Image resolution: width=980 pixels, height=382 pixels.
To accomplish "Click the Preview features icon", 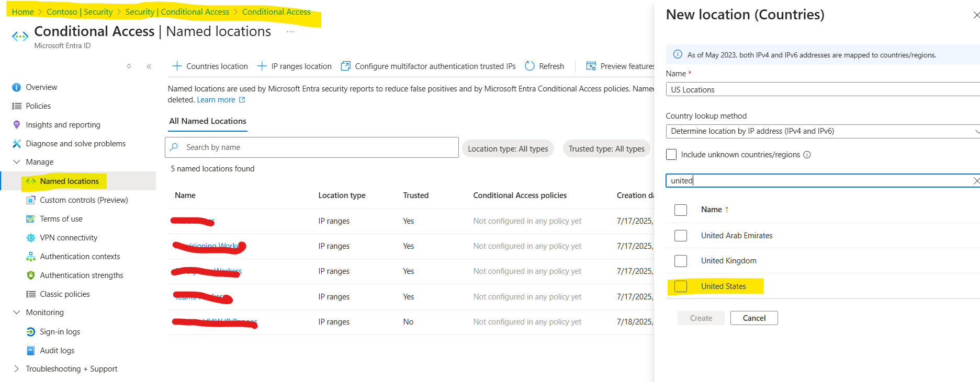I will [591, 66].
